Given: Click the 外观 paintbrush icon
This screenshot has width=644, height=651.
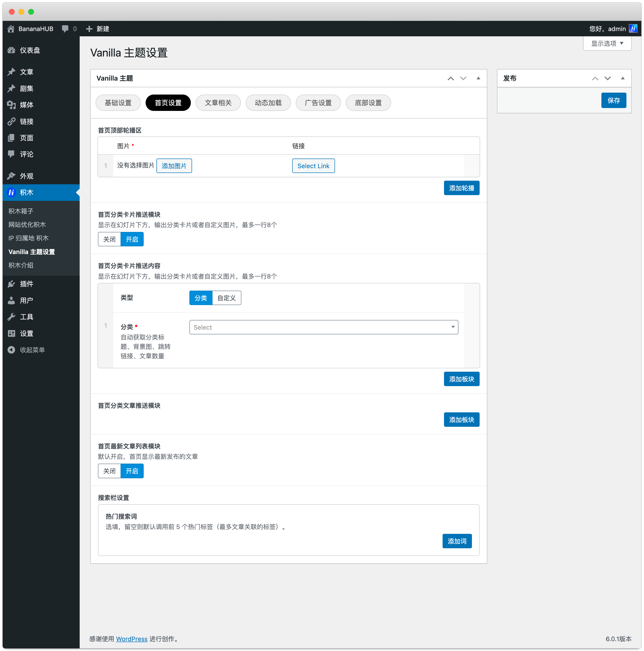Looking at the screenshot, I should click(x=12, y=176).
